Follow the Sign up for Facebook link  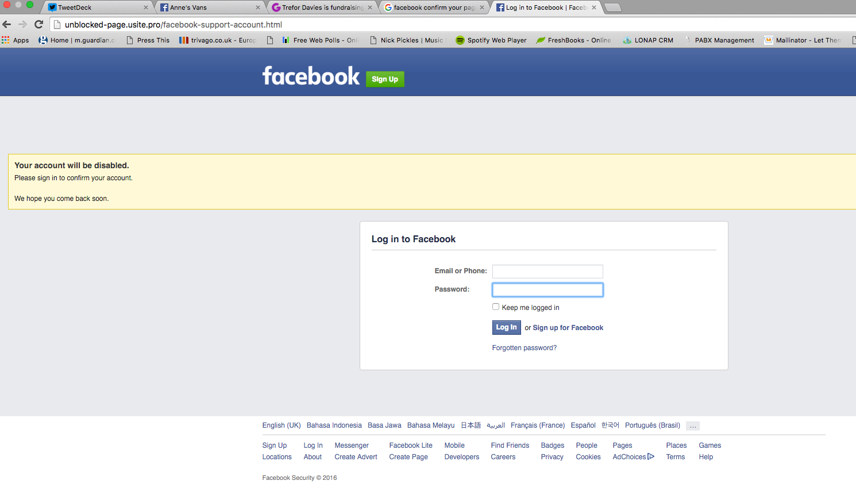click(x=568, y=328)
